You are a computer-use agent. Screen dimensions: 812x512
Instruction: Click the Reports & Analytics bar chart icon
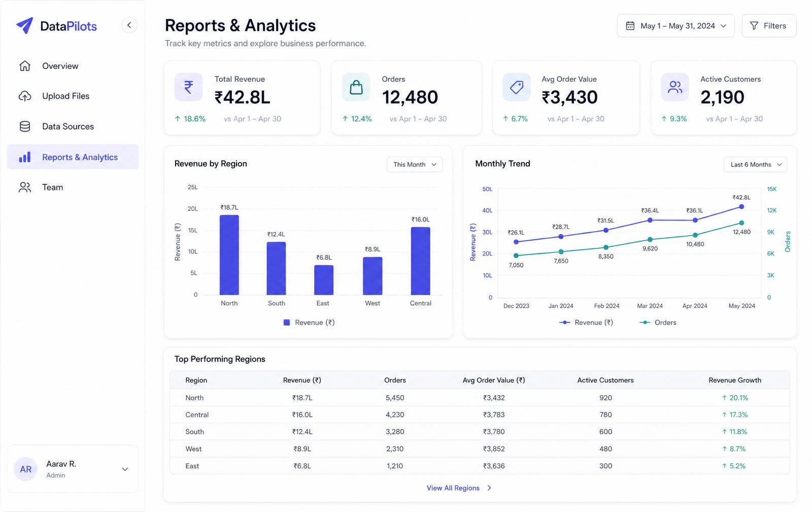[25, 157]
